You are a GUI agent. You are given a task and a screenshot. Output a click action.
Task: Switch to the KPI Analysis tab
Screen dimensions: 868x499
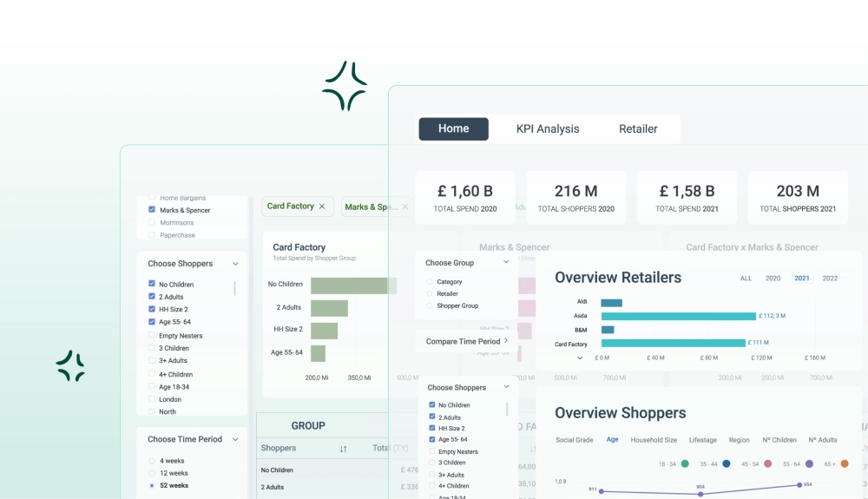click(x=547, y=129)
